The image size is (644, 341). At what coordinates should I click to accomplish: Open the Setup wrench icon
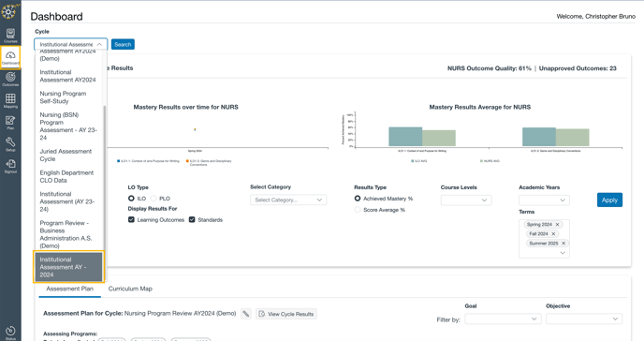[10, 144]
